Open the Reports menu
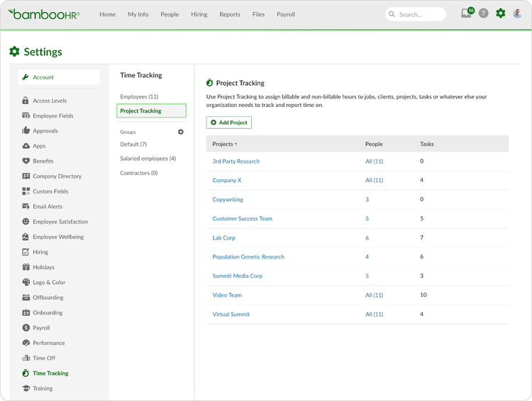This screenshot has width=532, height=401. click(230, 14)
